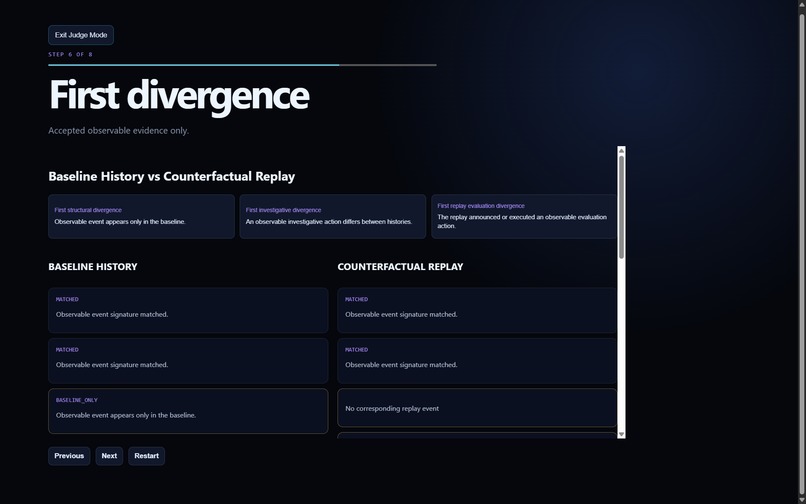The width and height of the screenshot is (806, 504).
Task: Click the BASELINE_ONLY tag label
Action: [x=77, y=400]
